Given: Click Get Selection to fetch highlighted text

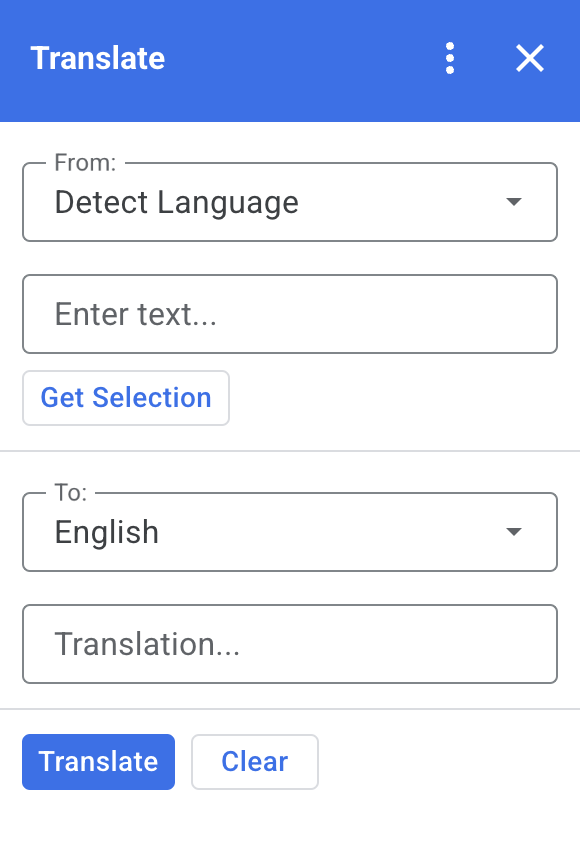Looking at the screenshot, I should pos(125,398).
